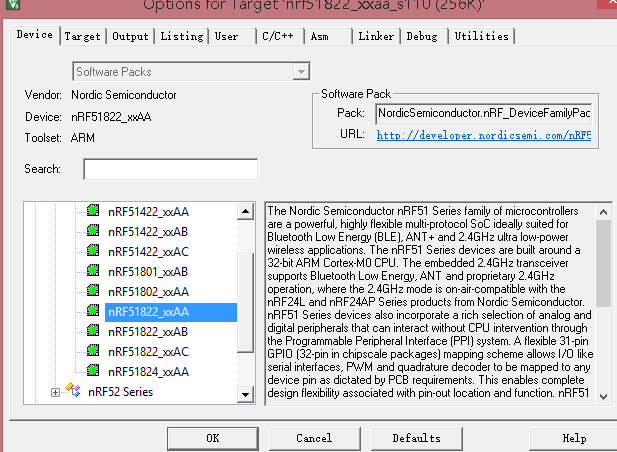Click device list scroll up arrow

[x=246, y=212]
